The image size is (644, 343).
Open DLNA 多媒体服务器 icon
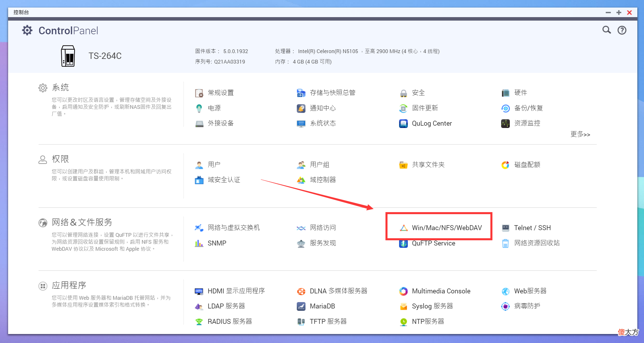pyautogui.click(x=301, y=291)
